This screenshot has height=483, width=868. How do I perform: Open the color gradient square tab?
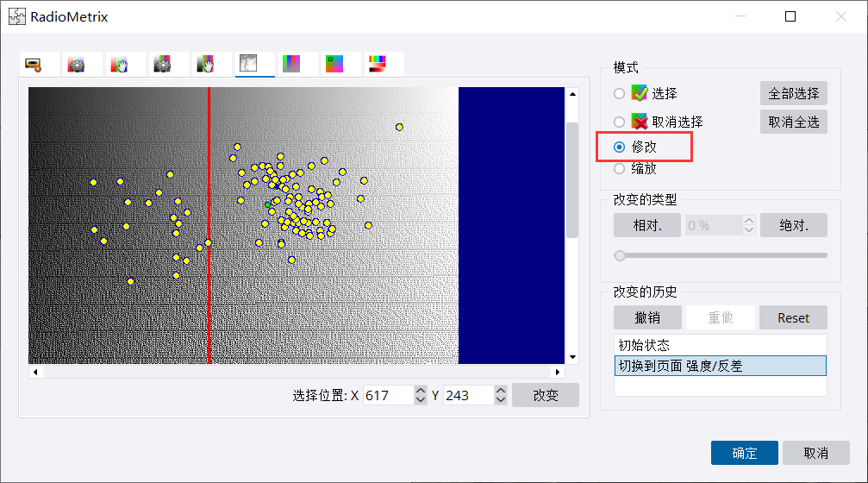334,64
